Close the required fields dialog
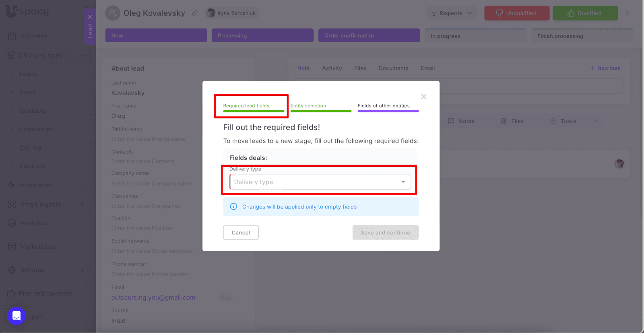 click(423, 97)
